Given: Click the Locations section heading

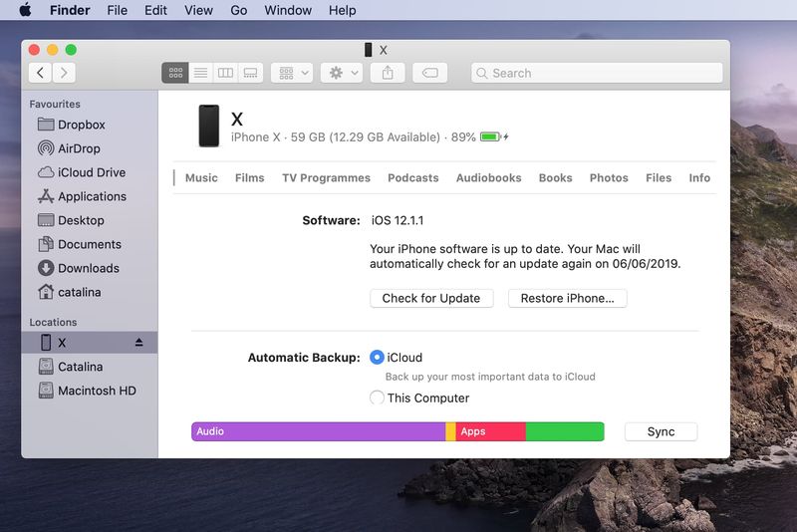Looking at the screenshot, I should coord(53,322).
